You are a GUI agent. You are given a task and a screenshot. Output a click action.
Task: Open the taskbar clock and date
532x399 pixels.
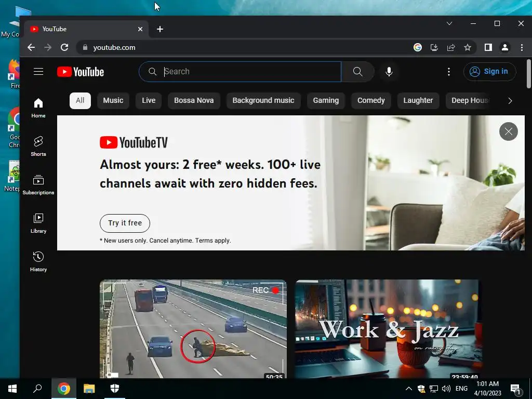coord(487,389)
